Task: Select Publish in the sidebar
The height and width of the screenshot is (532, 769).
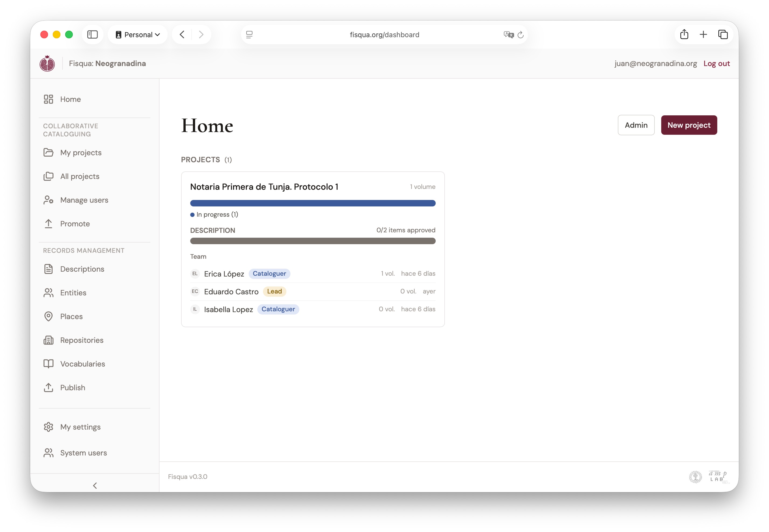Action: (x=94, y=387)
